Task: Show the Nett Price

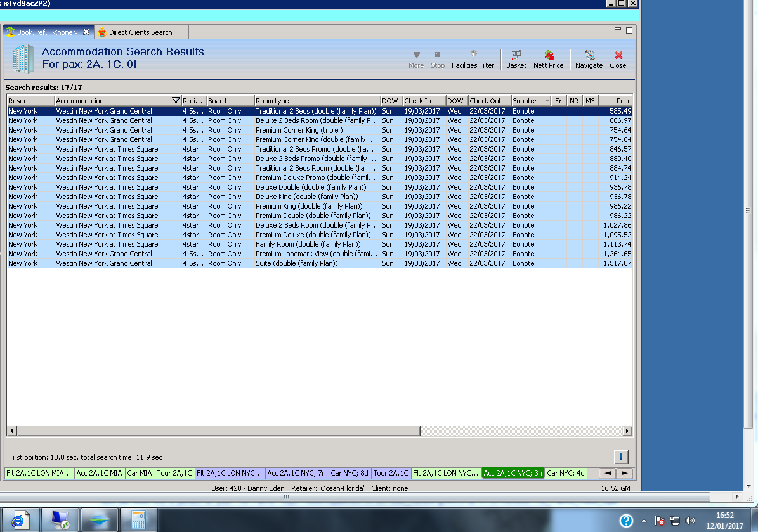Action: pos(548,60)
